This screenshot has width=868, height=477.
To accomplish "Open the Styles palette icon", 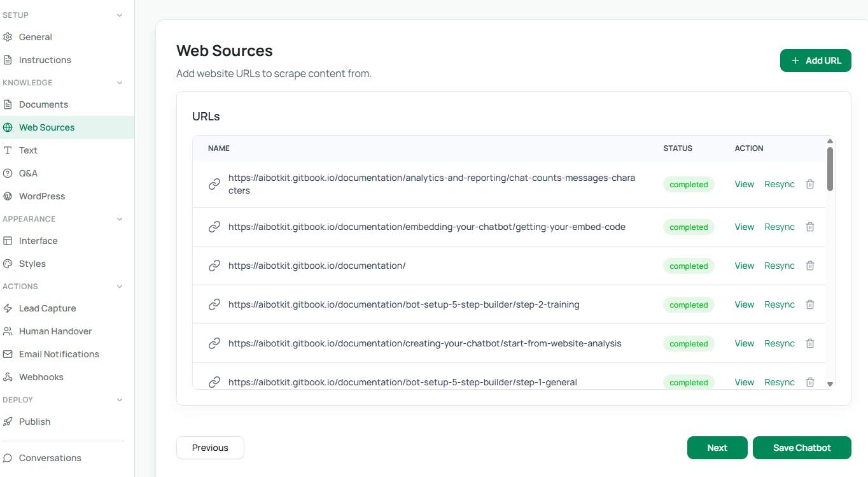I will pyautogui.click(x=8, y=264).
